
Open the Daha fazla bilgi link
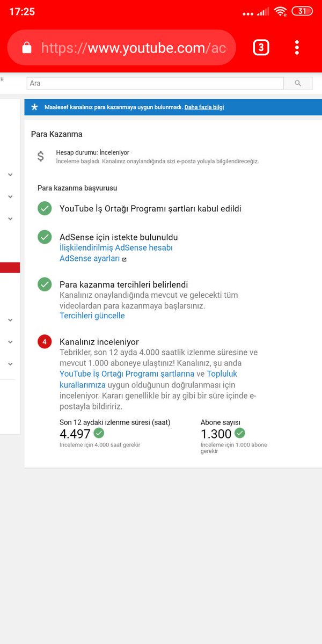pos(204,107)
